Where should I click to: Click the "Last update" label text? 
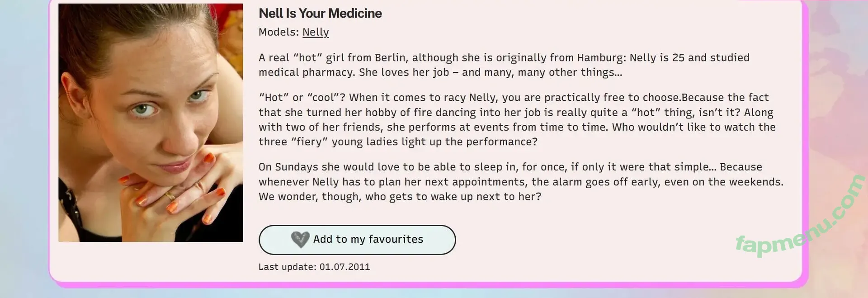pos(287,267)
